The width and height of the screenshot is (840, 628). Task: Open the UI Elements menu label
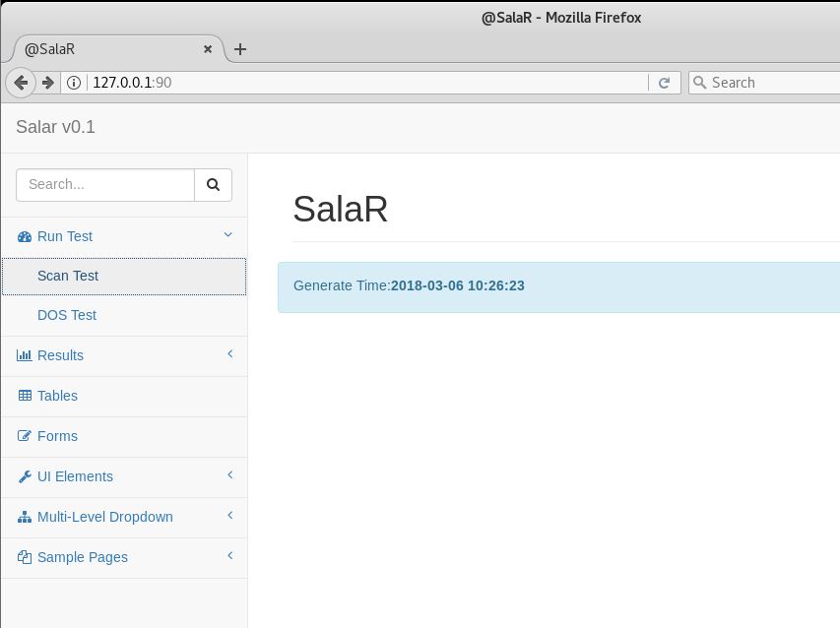(x=75, y=476)
